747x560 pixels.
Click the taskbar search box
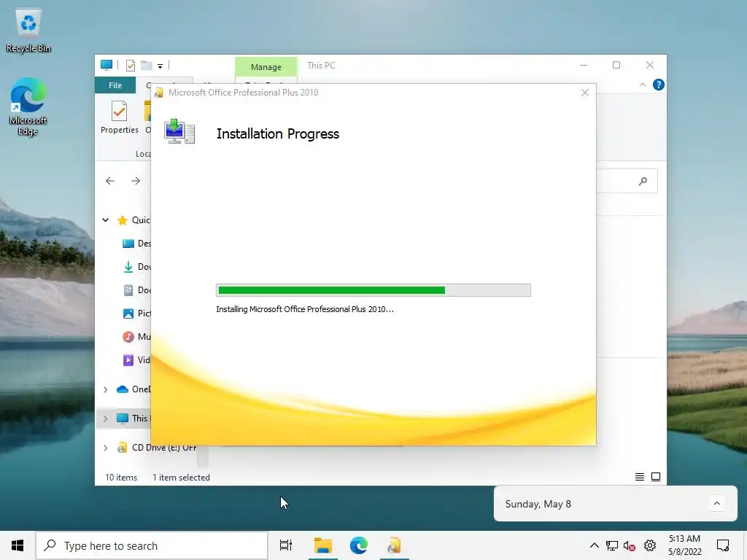152,545
